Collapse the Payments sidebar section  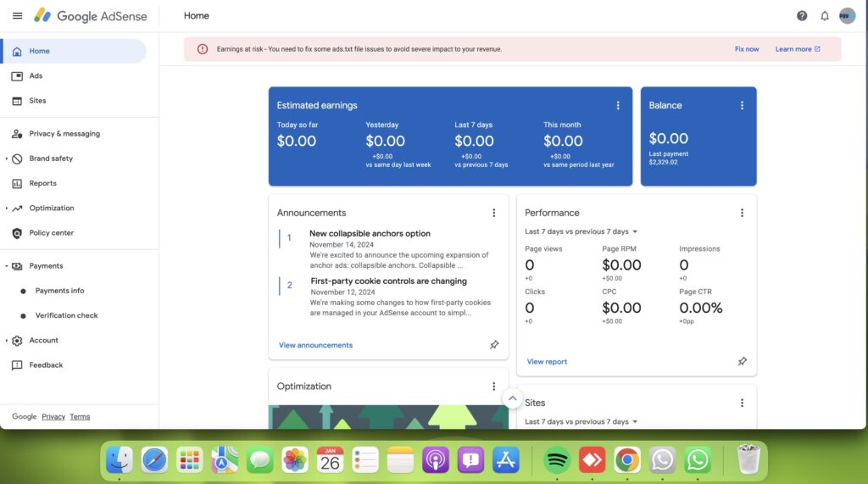(7, 266)
